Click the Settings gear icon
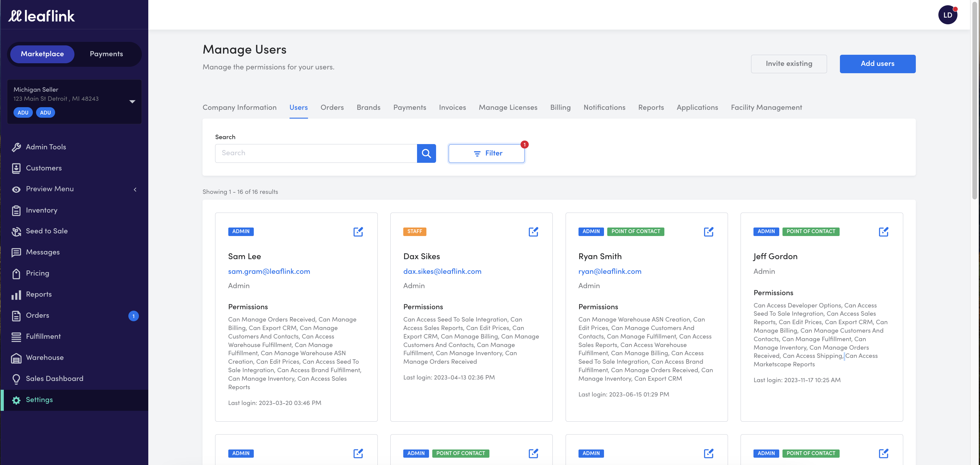The image size is (980, 465). click(x=16, y=400)
